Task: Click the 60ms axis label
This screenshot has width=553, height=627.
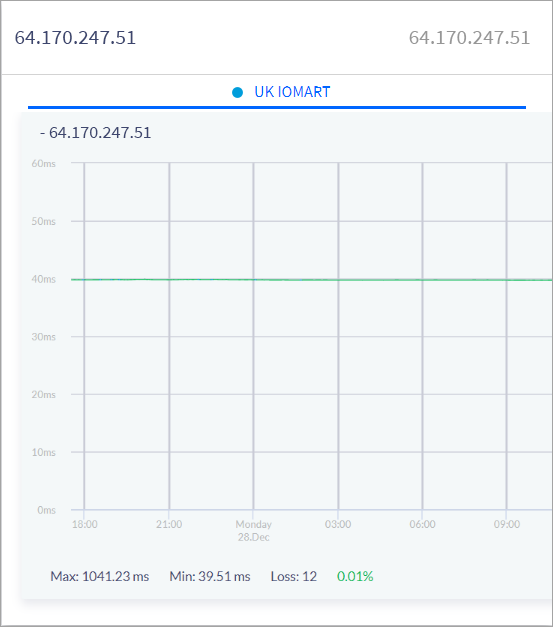Action: (x=44, y=163)
